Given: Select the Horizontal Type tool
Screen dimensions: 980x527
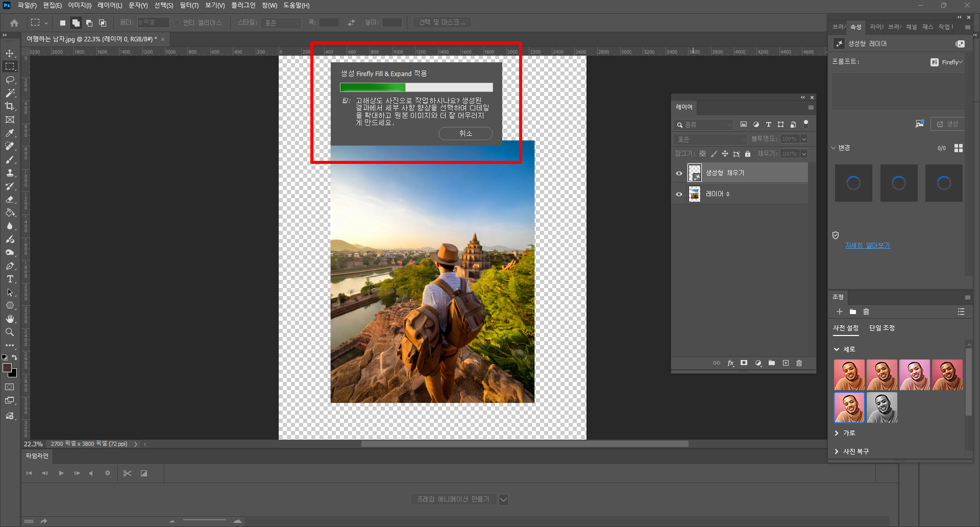Looking at the screenshot, I should click(10, 279).
